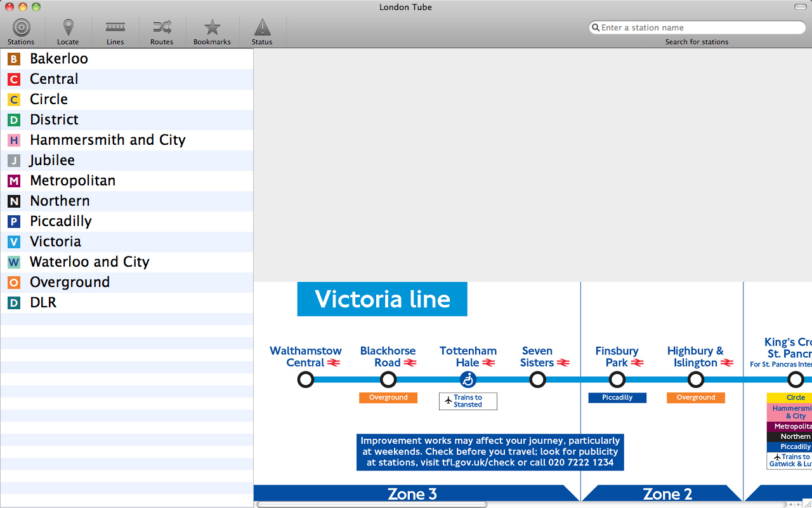Click King's Cross station circle

click(x=796, y=380)
